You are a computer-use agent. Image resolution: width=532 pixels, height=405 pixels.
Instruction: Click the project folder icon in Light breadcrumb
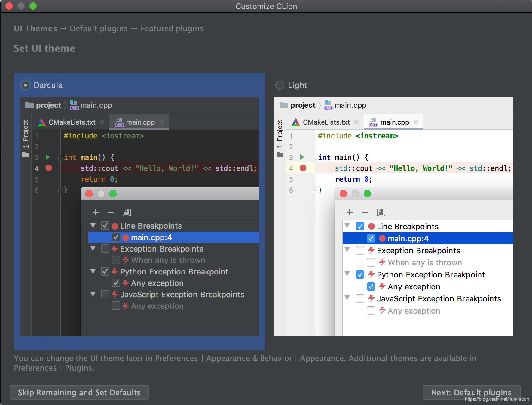tap(283, 105)
